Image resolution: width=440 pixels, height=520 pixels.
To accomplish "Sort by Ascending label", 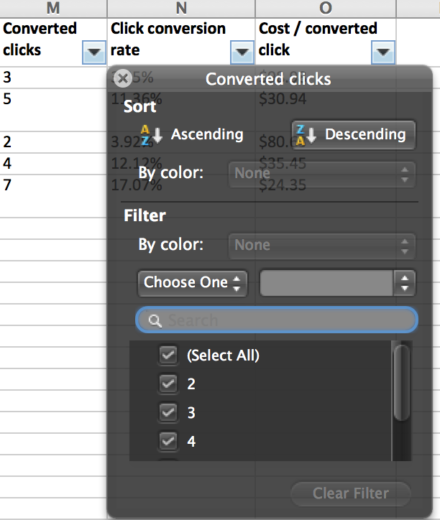I will [x=207, y=134].
